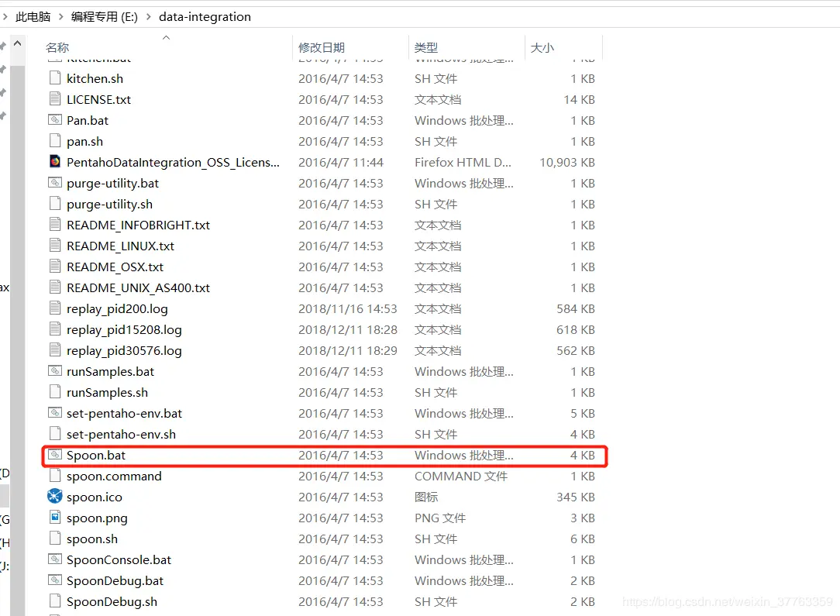This screenshot has width=840, height=616.
Task: Click the navigation pane scroll-up arrow
Action: [18, 43]
